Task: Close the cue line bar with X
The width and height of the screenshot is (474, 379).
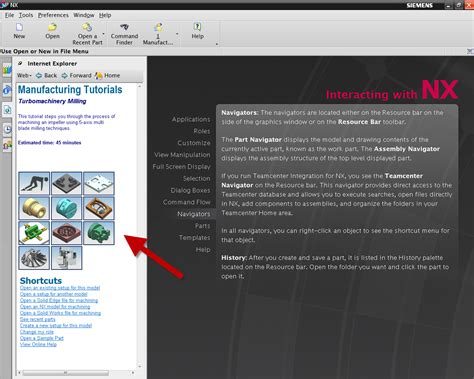Action: 470,51
